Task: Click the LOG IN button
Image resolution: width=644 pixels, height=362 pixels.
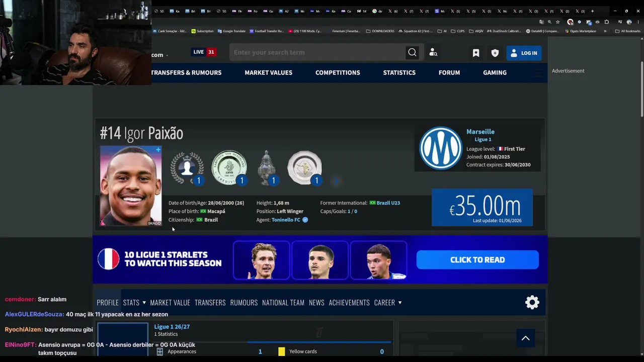Action: pos(524,53)
